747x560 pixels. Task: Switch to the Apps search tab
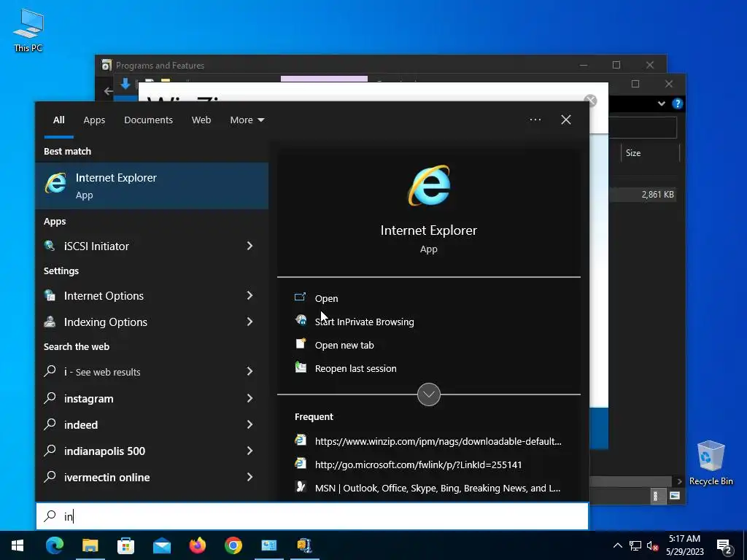94,120
